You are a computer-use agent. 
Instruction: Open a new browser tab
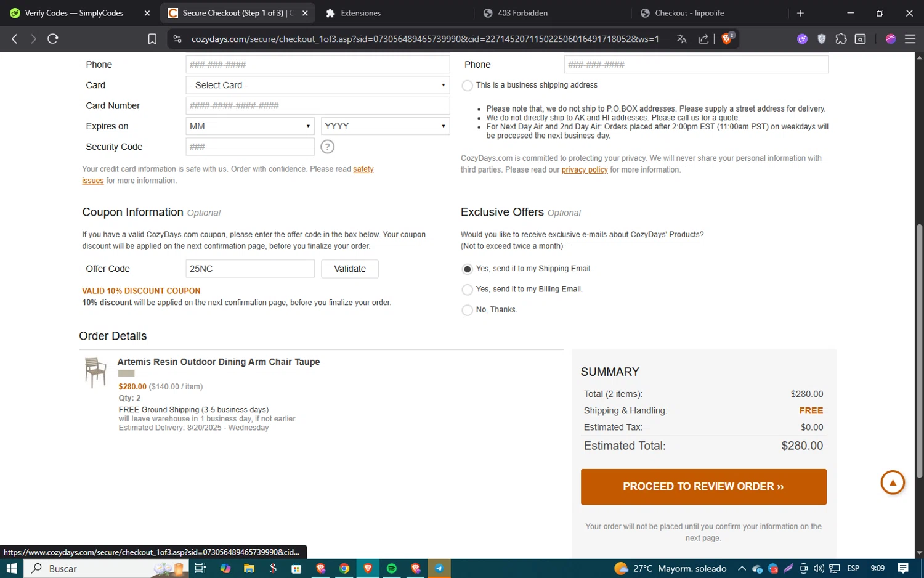click(x=800, y=13)
